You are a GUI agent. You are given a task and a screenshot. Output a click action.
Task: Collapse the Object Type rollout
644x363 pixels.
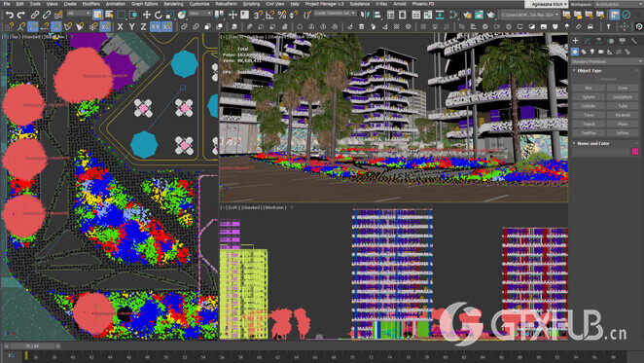590,70
